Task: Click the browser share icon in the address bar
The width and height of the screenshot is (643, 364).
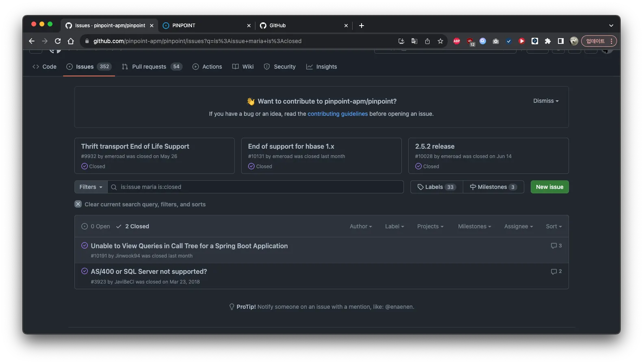Action: click(427, 41)
